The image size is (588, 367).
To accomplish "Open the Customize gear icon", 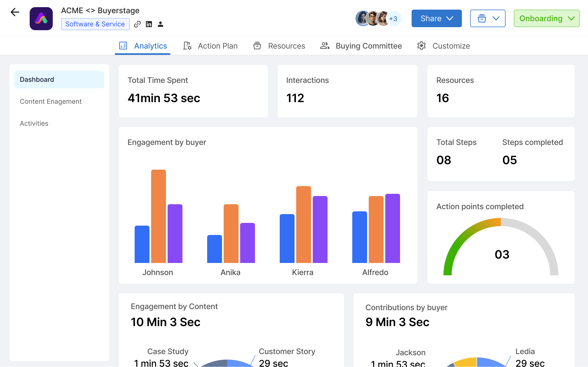I will pyautogui.click(x=421, y=46).
